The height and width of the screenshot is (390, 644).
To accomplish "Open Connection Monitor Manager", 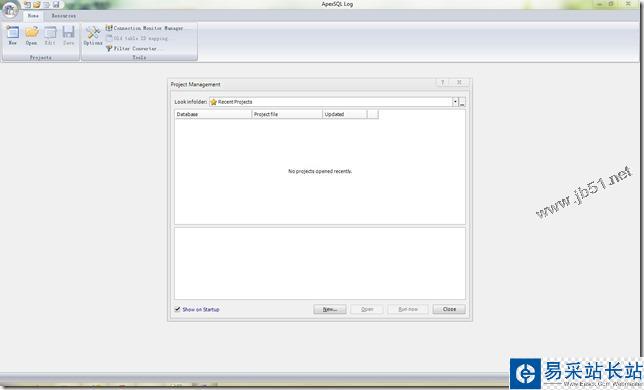I will (144, 28).
